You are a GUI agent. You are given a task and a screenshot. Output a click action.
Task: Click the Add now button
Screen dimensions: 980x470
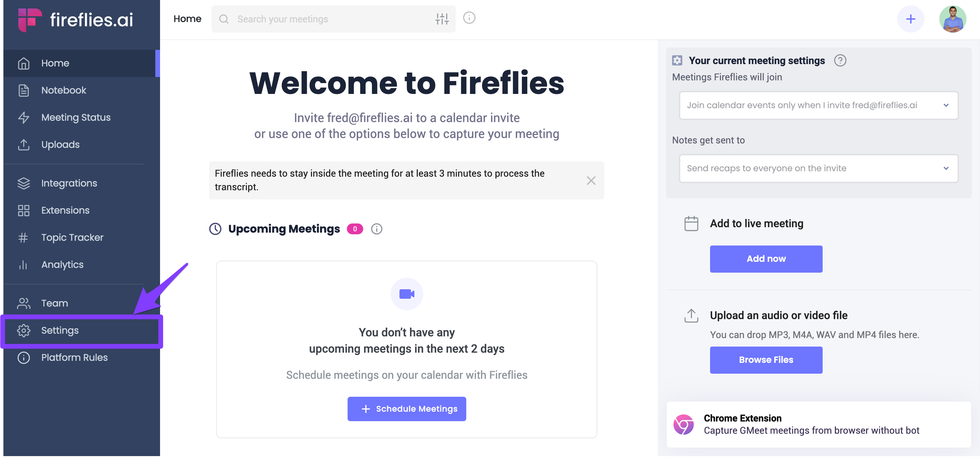766,259
